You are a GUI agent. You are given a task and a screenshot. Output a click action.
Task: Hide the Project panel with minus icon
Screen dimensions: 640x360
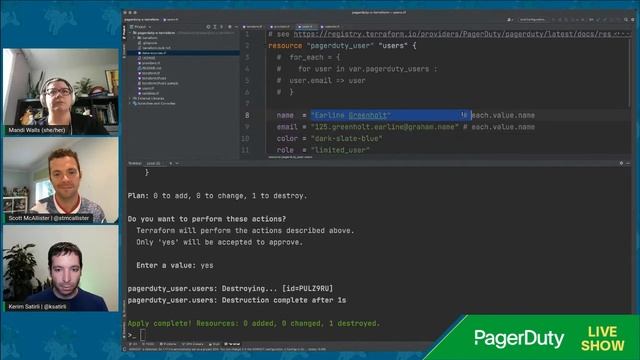(236, 27)
